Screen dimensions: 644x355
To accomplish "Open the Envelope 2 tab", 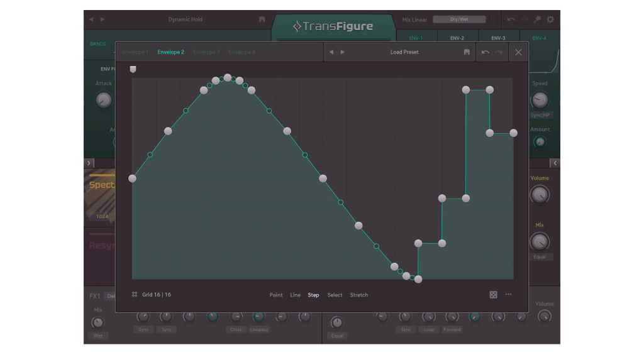I will (x=171, y=52).
